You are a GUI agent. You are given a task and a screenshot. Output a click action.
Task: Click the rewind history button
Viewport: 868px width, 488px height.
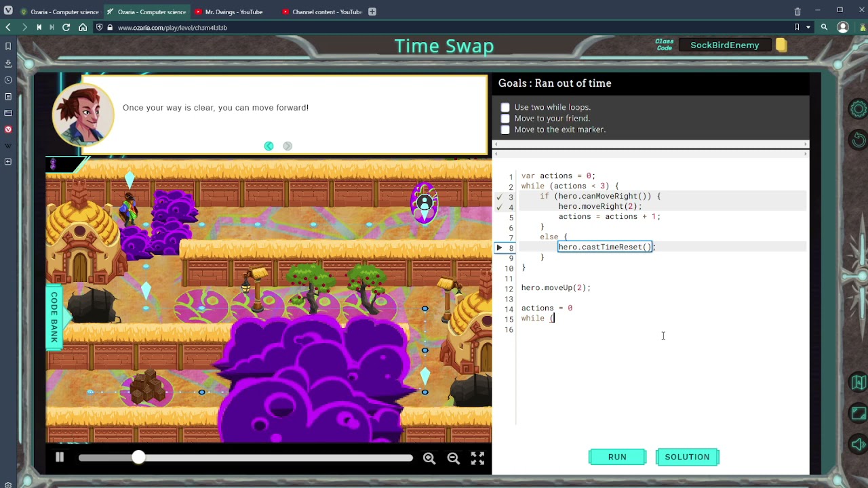point(39,27)
